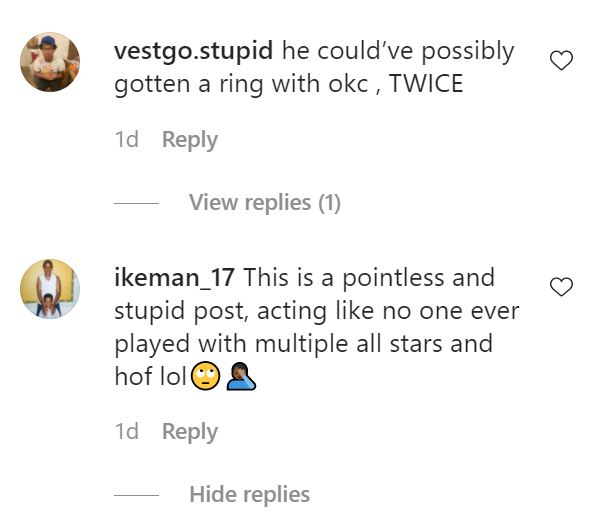The image size is (609, 531).
Task: Open ikeman_17's profile avatar
Action: tap(50, 289)
